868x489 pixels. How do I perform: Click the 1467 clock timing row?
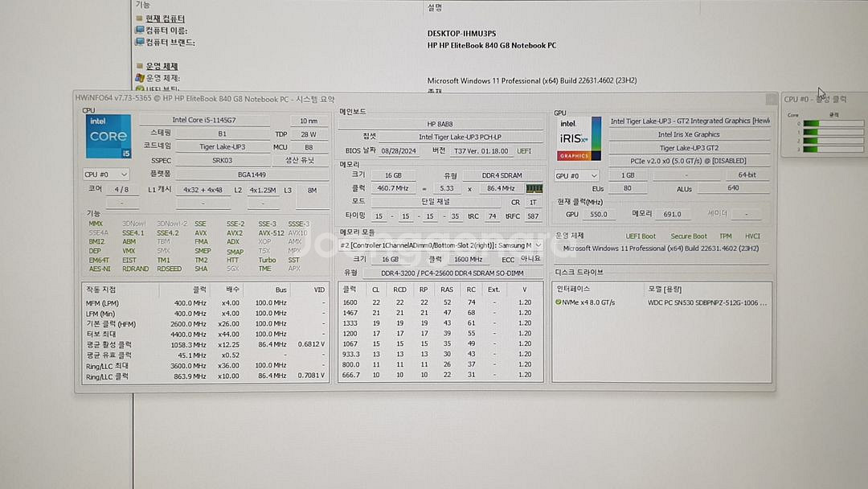point(440,313)
